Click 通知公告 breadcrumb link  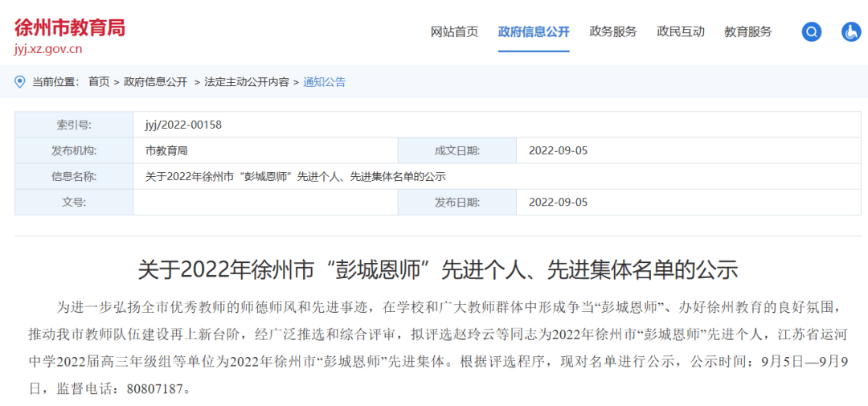325,82
